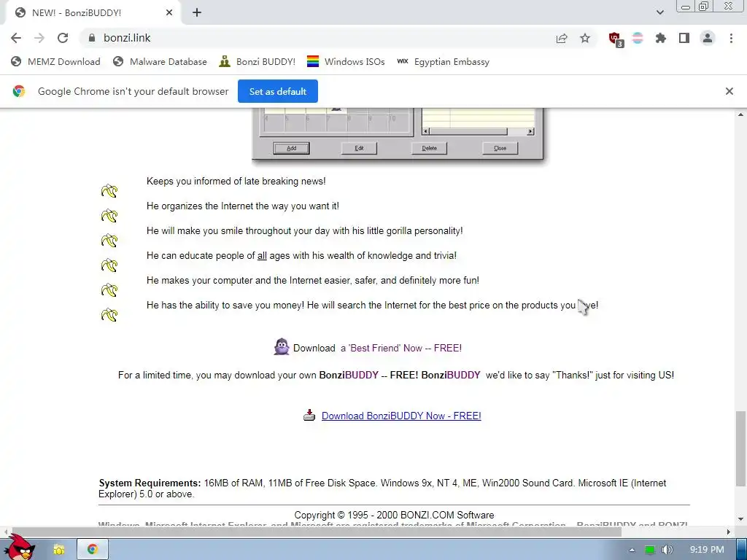This screenshot has height=560, width=747.
Task: Click the banana bullet beside 'He organizes the Internet'
Action: coord(109,216)
